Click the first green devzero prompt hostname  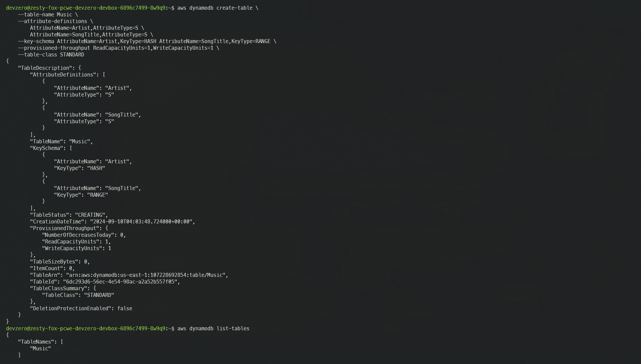tap(86, 8)
